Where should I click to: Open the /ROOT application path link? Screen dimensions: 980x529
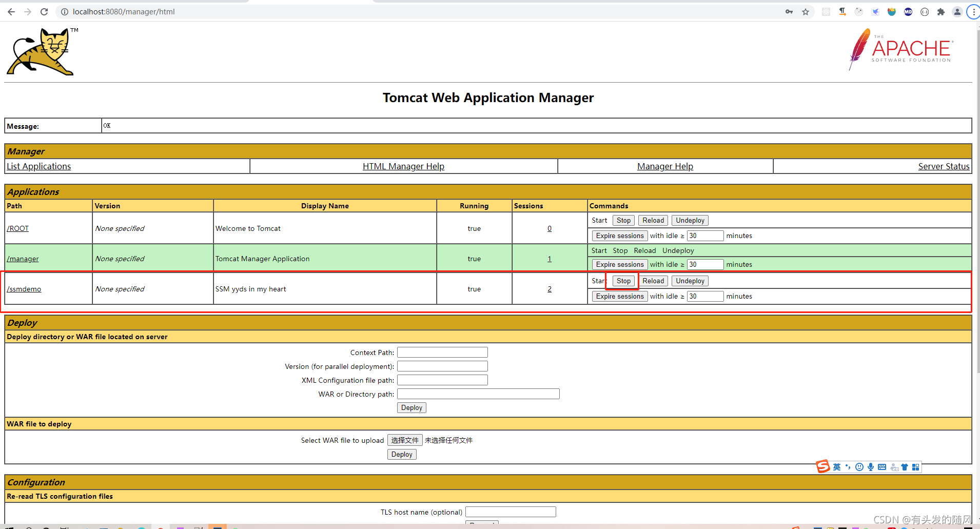(18, 228)
